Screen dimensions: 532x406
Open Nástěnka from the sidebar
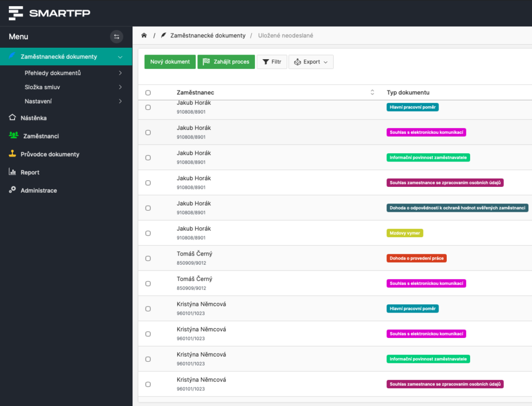(x=33, y=118)
